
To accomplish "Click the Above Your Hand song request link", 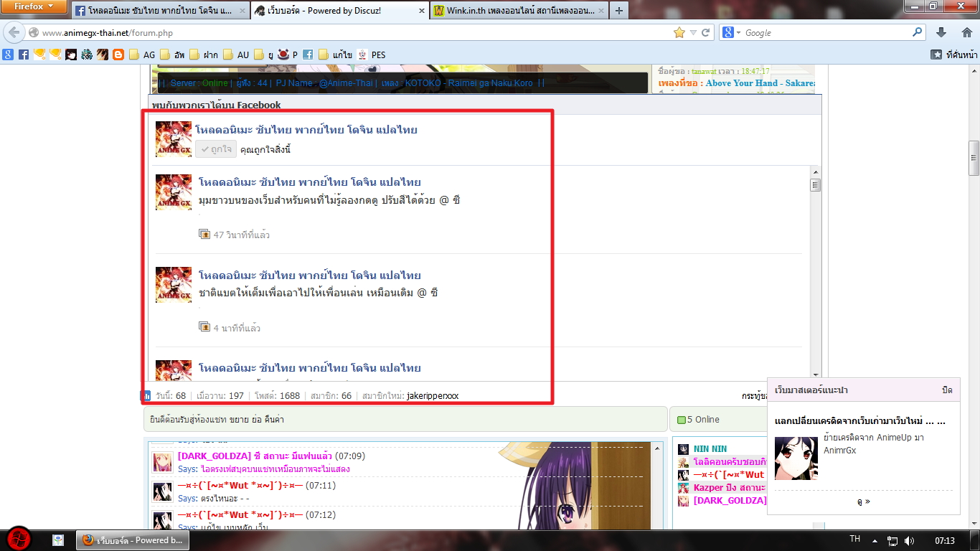I will tap(760, 83).
